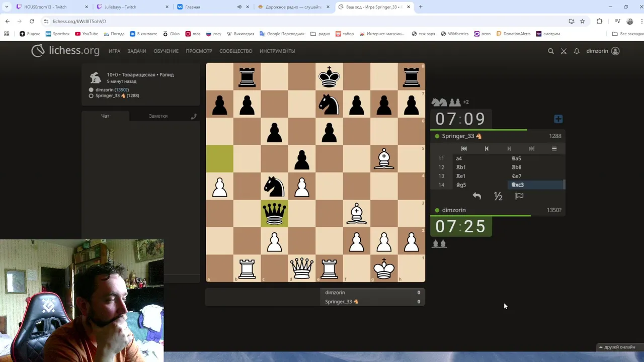
Task: Open the lichess.org home logo
Action: click(65, 51)
